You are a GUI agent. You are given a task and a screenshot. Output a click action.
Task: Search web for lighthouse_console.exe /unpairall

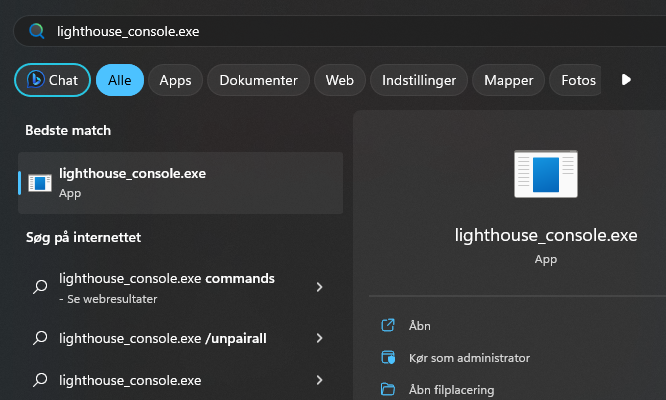pyautogui.click(x=163, y=338)
